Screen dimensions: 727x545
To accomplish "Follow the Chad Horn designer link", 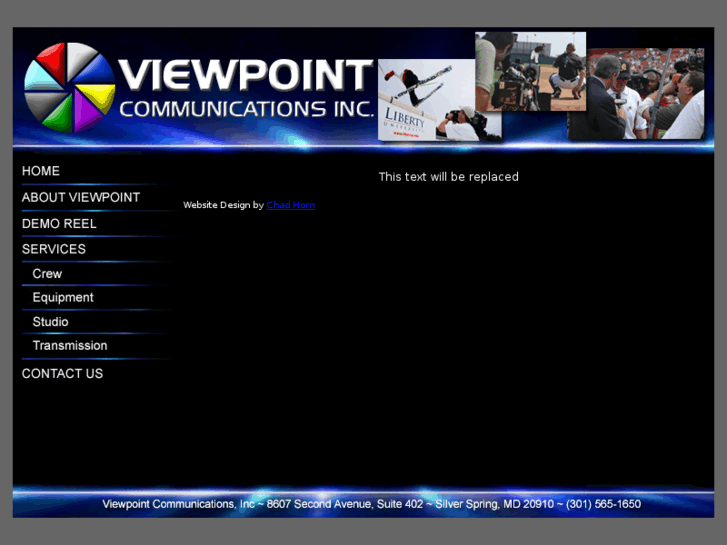I will [291, 205].
